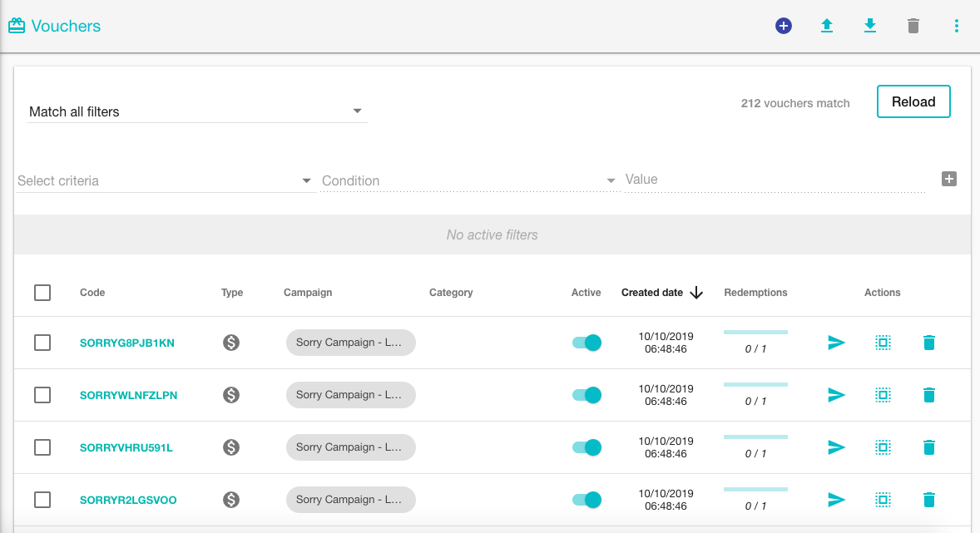The height and width of the screenshot is (533, 980).
Task: Click the Value input field
Action: [775, 180]
